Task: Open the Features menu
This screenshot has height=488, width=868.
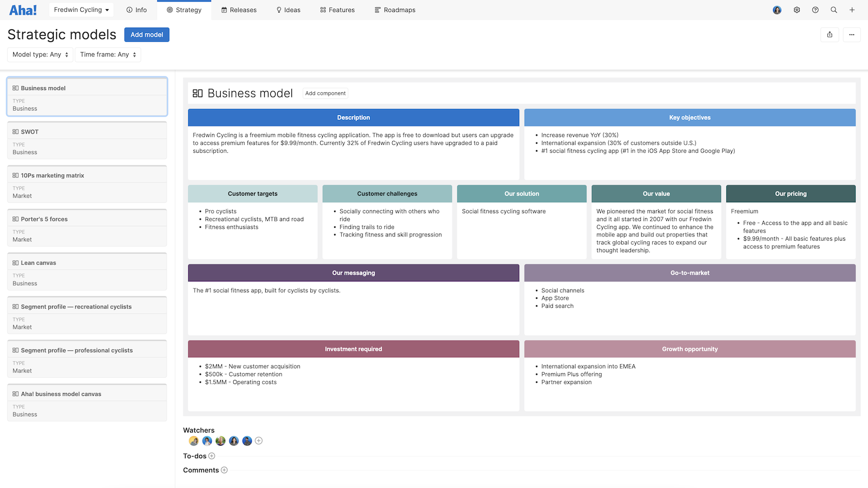Action: pos(337,10)
